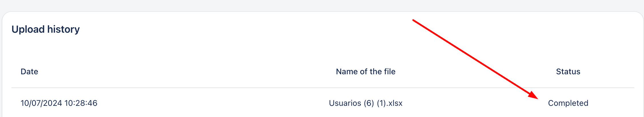Sort by the Date column header
The width and height of the screenshot is (644, 117).
click(29, 72)
